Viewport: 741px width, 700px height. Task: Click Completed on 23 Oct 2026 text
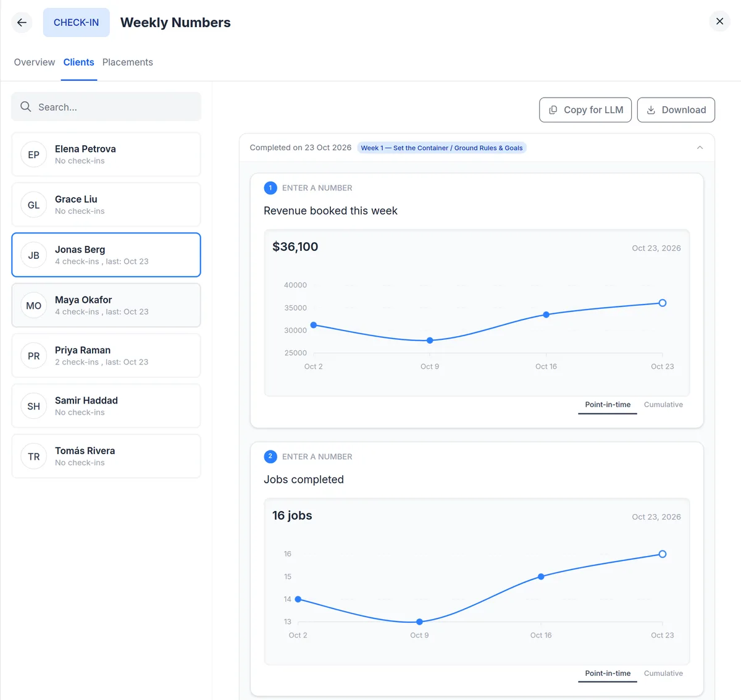tap(301, 148)
